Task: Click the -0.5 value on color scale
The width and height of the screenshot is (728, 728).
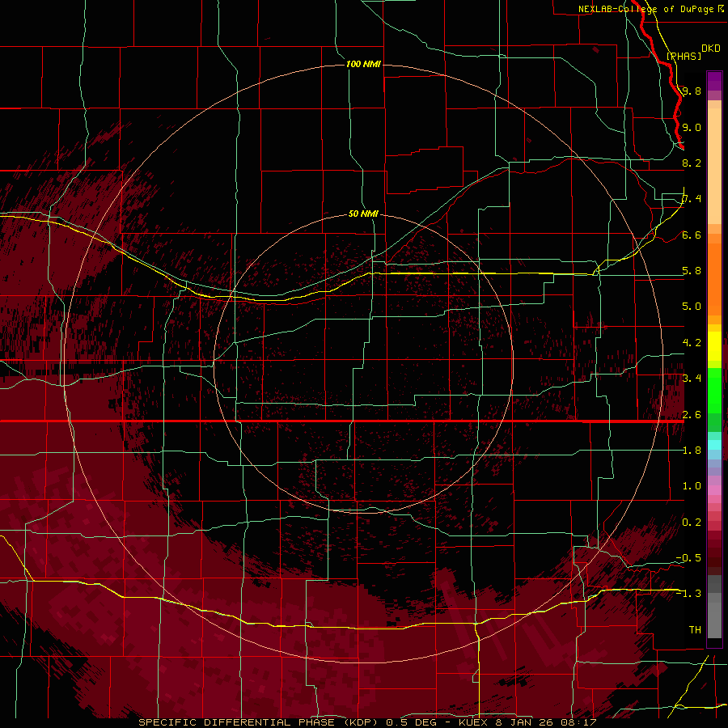Action: click(688, 558)
